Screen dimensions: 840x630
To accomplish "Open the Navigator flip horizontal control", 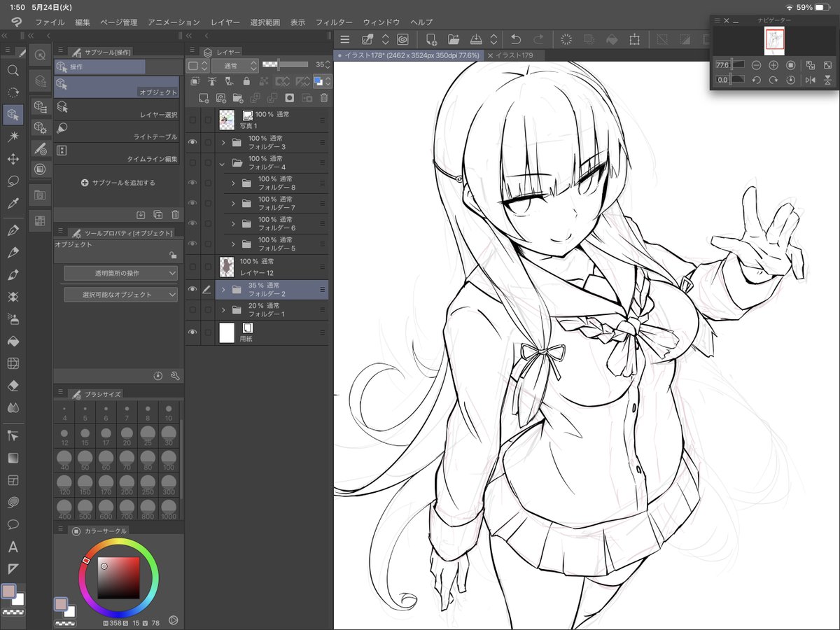I will point(810,80).
